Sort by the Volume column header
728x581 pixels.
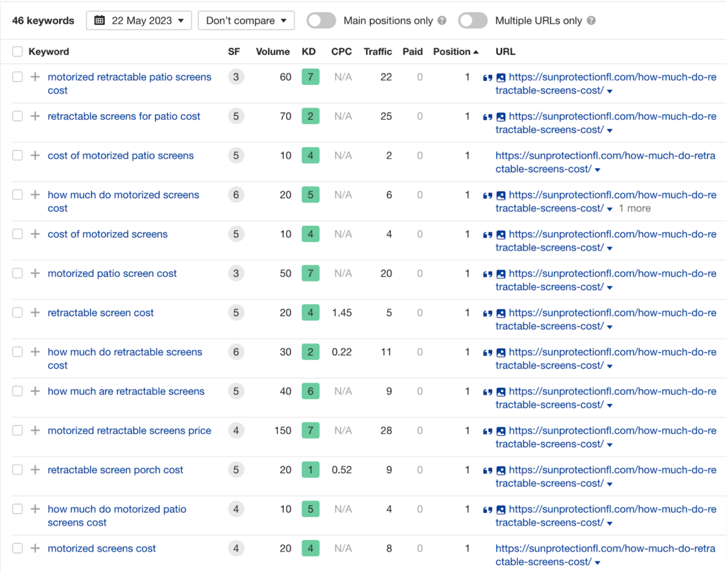pyautogui.click(x=273, y=51)
